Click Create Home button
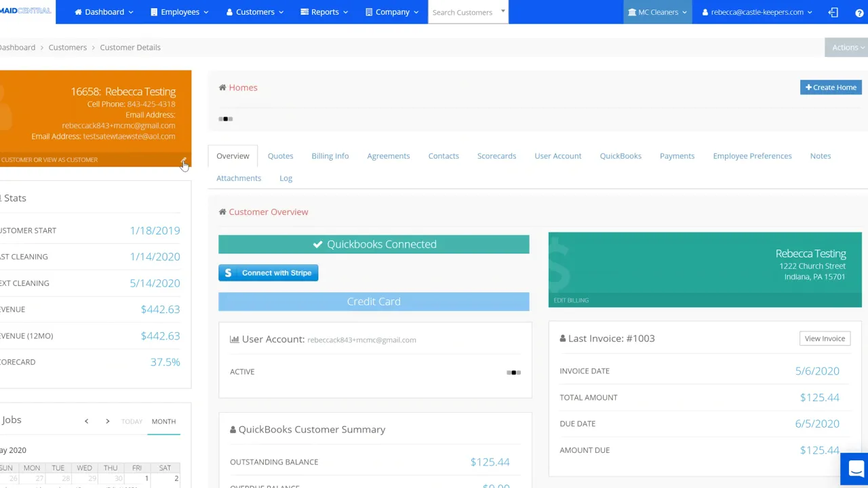The height and width of the screenshot is (488, 868). 831,87
